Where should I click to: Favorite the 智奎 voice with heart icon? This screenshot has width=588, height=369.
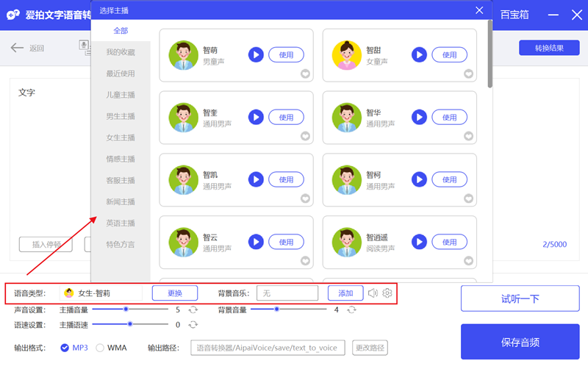[305, 136]
